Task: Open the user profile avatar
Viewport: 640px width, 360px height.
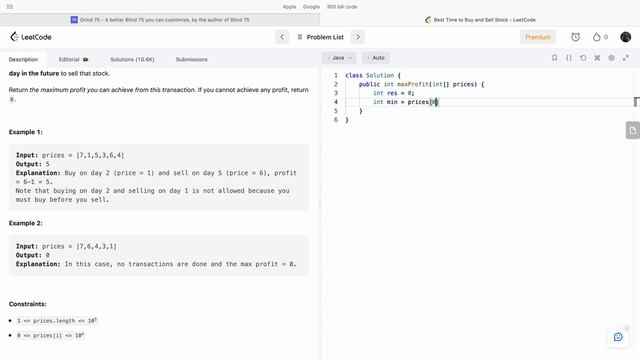Action: pos(625,37)
